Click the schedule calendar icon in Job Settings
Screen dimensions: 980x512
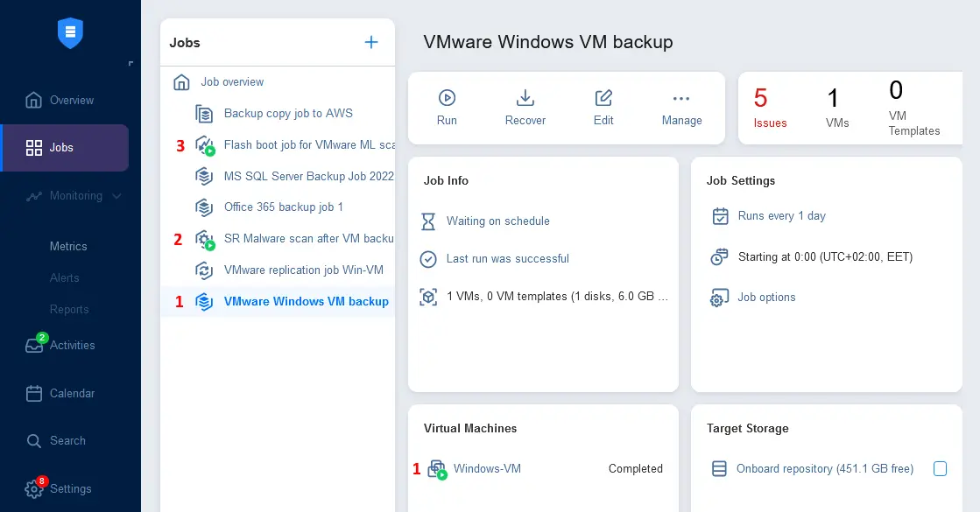point(720,216)
